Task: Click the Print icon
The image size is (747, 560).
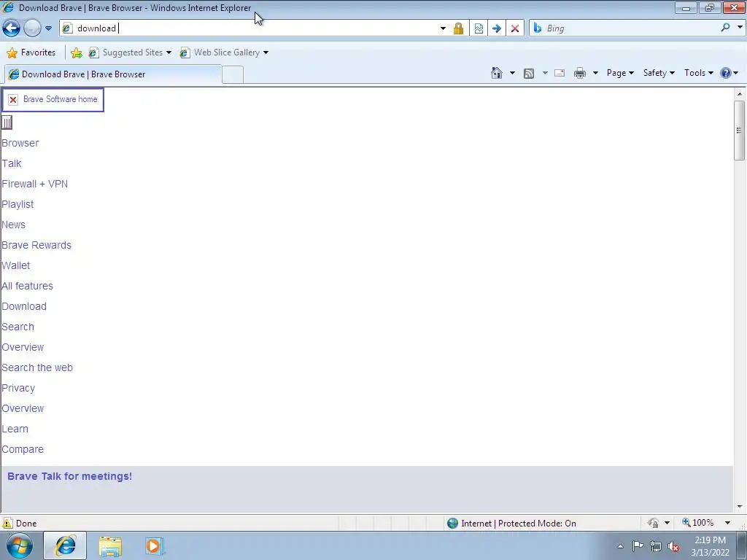Action: click(580, 73)
